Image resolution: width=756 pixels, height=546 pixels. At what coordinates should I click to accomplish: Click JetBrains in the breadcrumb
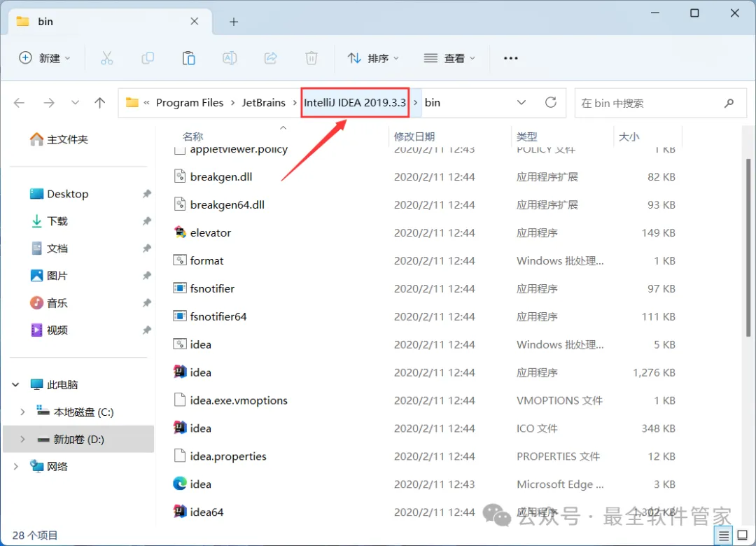[263, 103]
